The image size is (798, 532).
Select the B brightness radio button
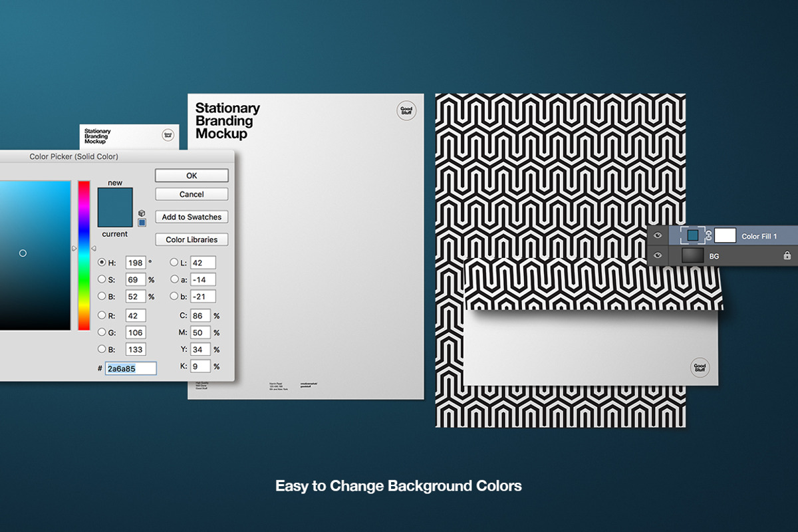tap(102, 296)
